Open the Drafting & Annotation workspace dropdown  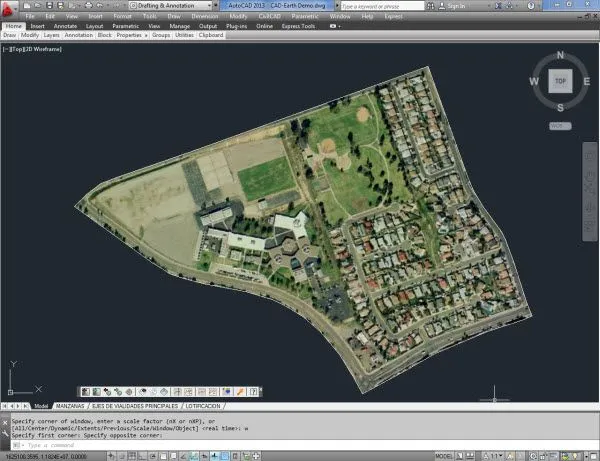(x=170, y=6)
